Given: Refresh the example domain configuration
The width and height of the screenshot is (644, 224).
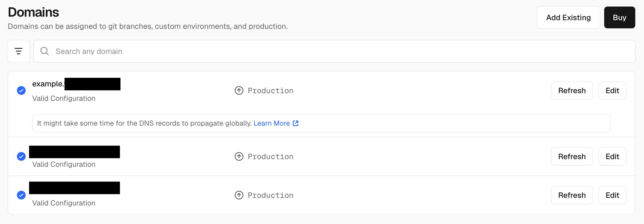Looking at the screenshot, I should coord(572,90).
